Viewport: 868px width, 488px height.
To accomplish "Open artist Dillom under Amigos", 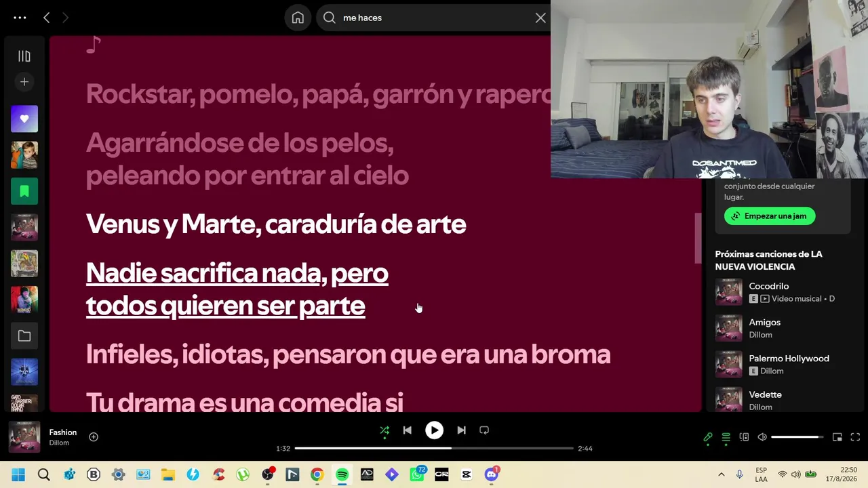I will click(x=761, y=335).
